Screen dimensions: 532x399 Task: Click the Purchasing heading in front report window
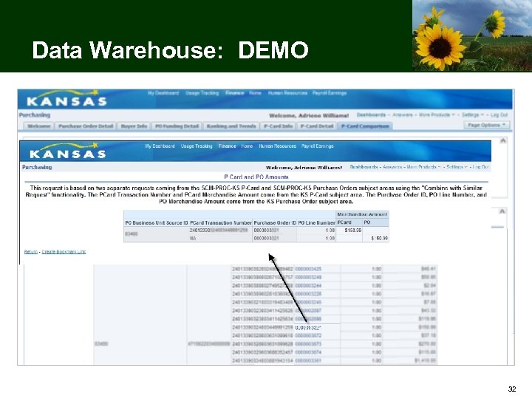coord(37,167)
